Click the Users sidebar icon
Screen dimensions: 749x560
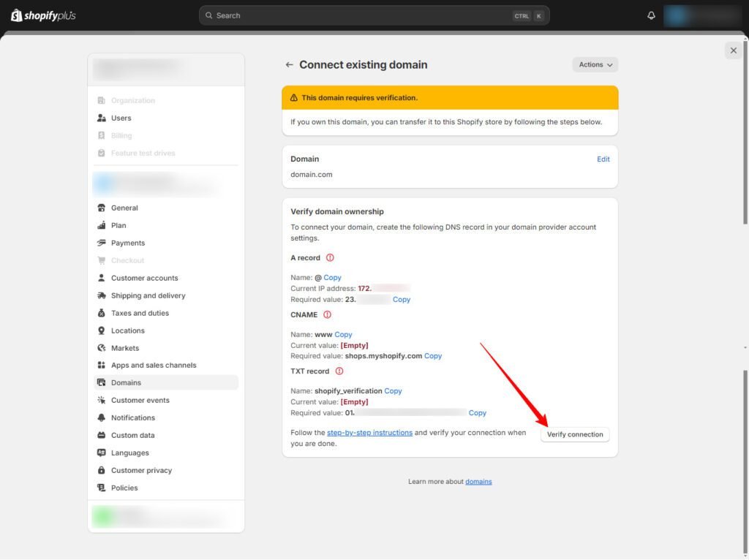101,118
